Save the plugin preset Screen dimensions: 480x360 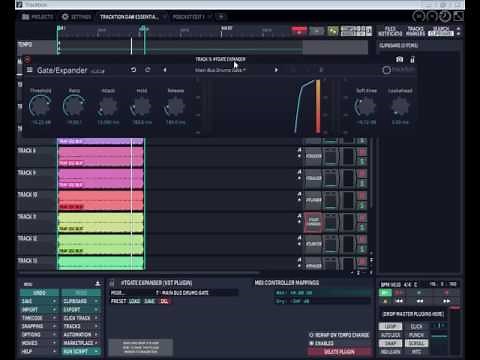(x=149, y=301)
